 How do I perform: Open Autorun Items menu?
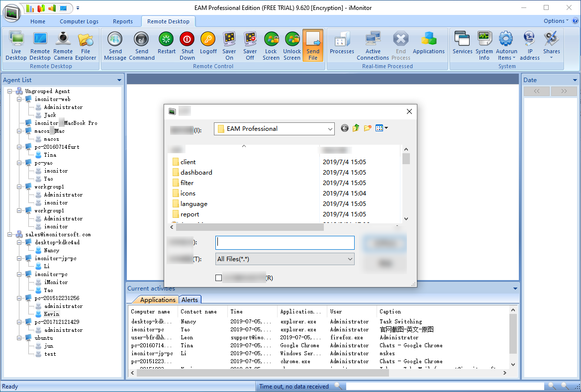[506, 46]
